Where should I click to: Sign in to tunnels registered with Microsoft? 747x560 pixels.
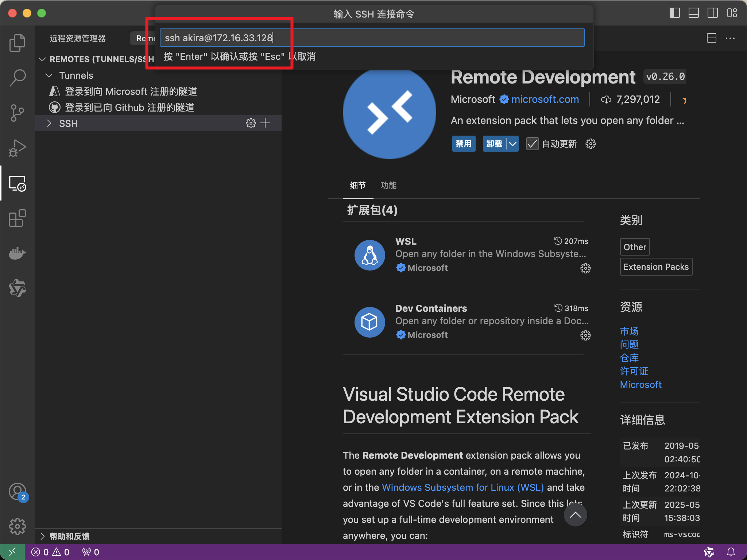(131, 92)
